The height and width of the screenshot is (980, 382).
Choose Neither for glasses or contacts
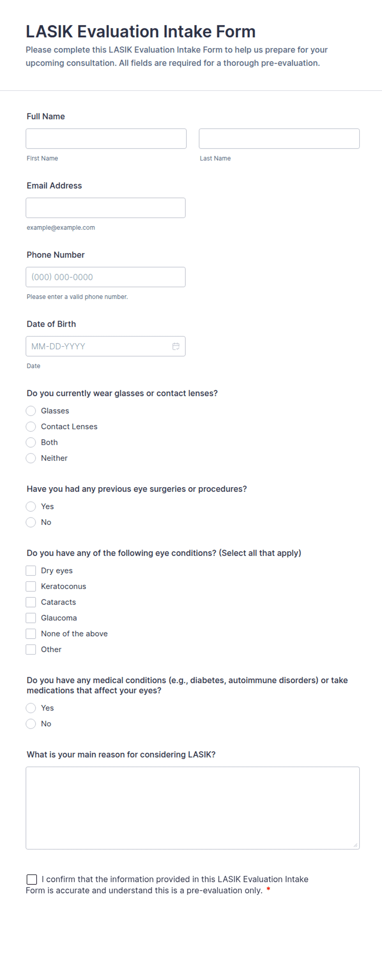tap(31, 458)
